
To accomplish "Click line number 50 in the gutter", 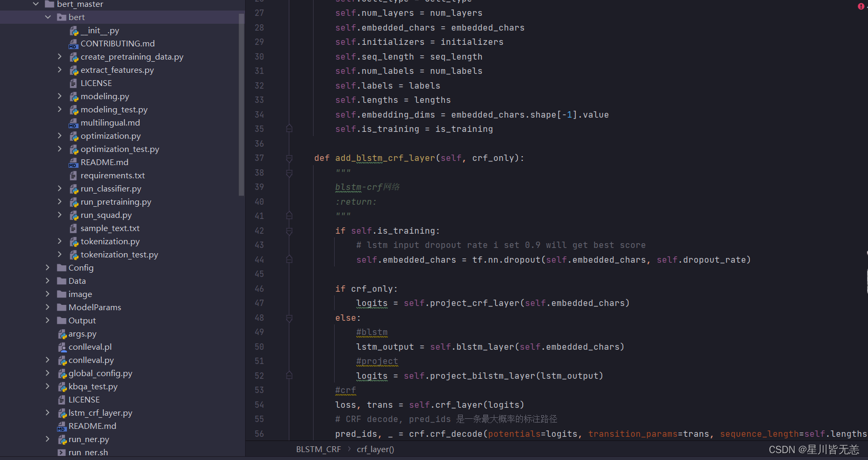I will click(x=259, y=347).
